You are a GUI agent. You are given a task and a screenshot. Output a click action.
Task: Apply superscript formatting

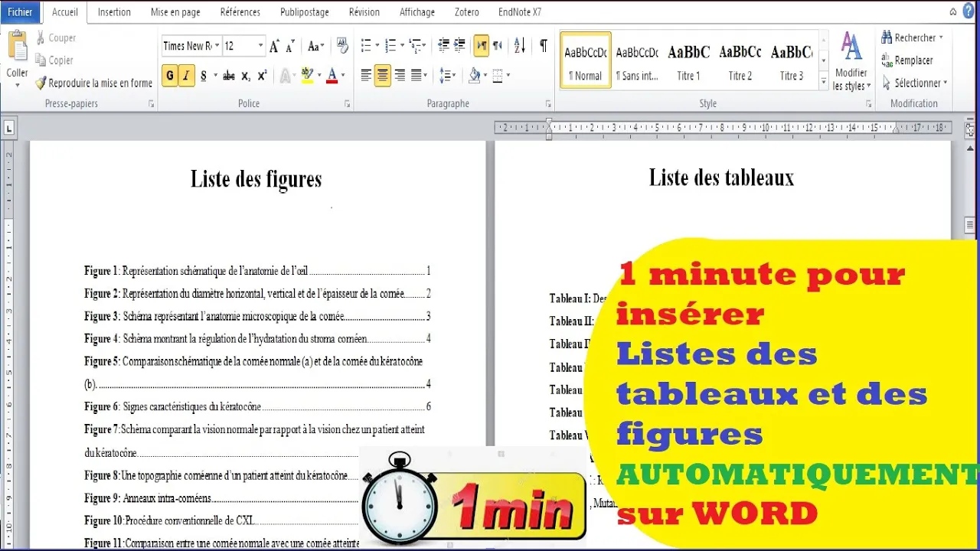262,76
